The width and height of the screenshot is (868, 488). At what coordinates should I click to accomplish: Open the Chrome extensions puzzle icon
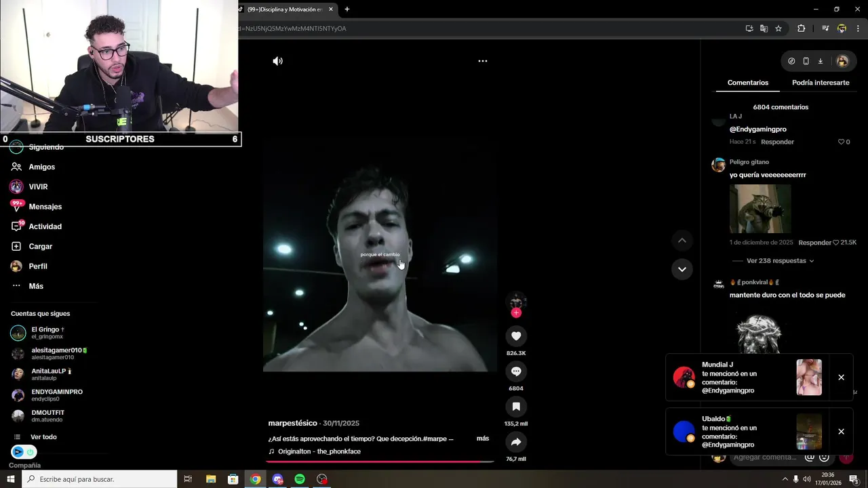(x=802, y=28)
